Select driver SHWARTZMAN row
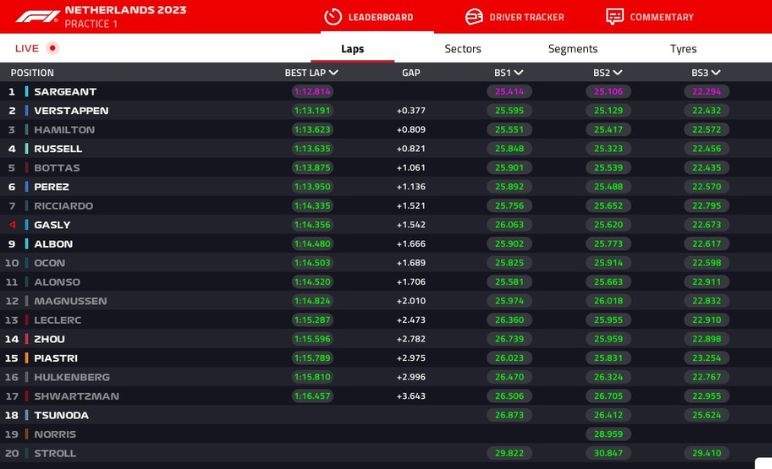The width and height of the screenshot is (772, 469). point(386,396)
